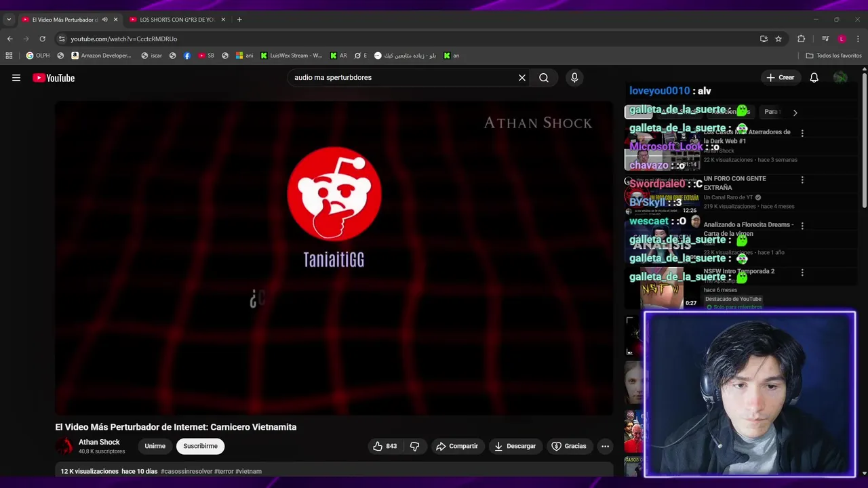Open the AR Kick bookmark
Viewport: 868px width, 488px height.
click(338, 56)
